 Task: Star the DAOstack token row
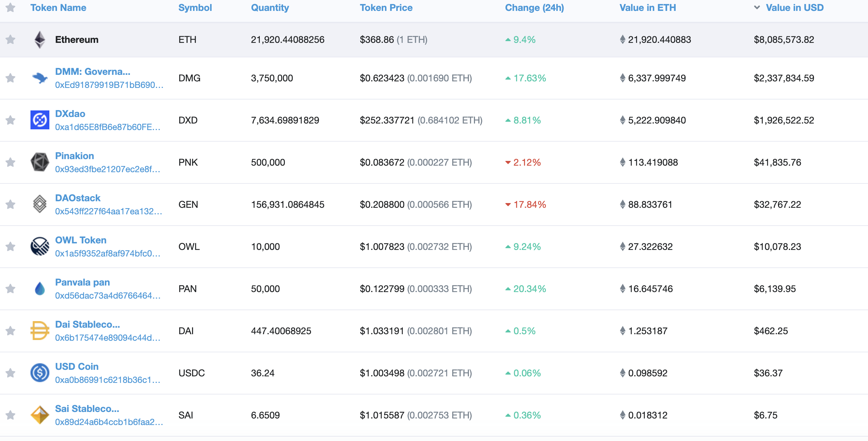(11, 204)
